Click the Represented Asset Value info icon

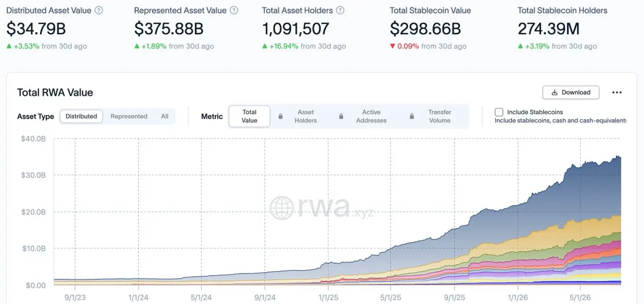(x=233, y=10)
